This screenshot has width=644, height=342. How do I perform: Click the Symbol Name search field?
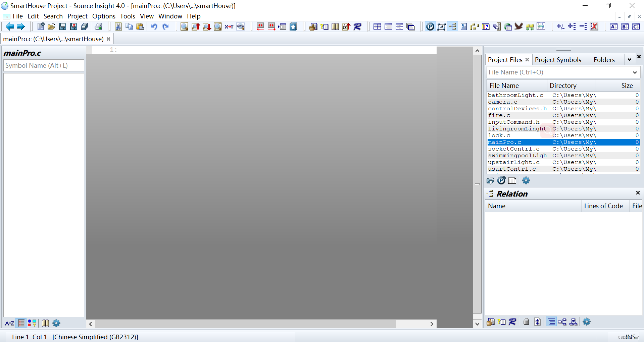[44, 66]
